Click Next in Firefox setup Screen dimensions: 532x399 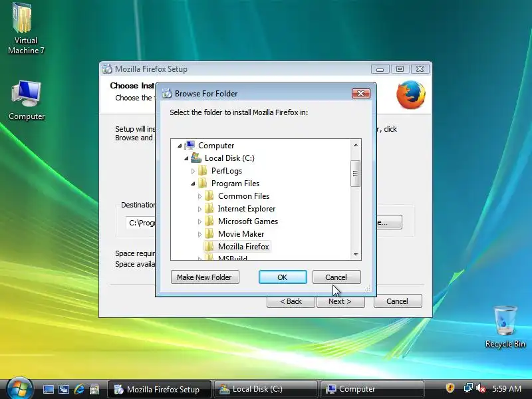point(340,301)
